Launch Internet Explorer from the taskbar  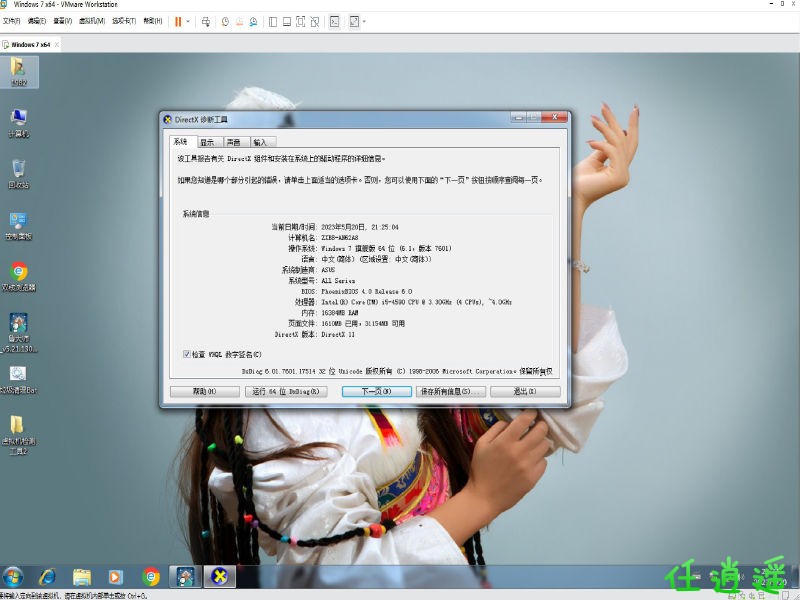[x=47, y=577]
